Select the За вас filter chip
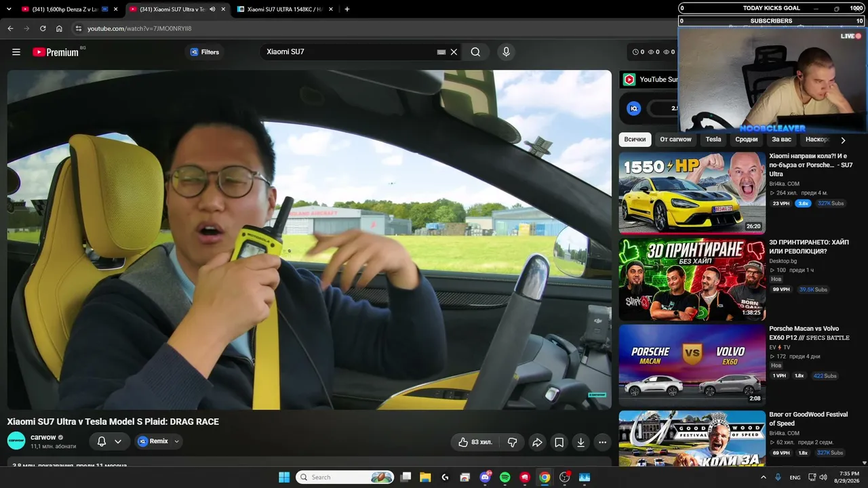The image size is (868, 488). point(782,140)
